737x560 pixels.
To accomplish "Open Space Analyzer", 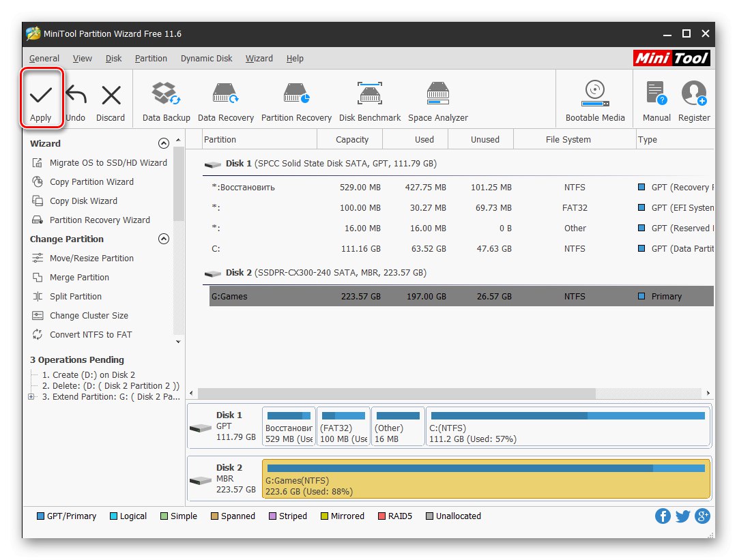I will click(x=437, y=100).
